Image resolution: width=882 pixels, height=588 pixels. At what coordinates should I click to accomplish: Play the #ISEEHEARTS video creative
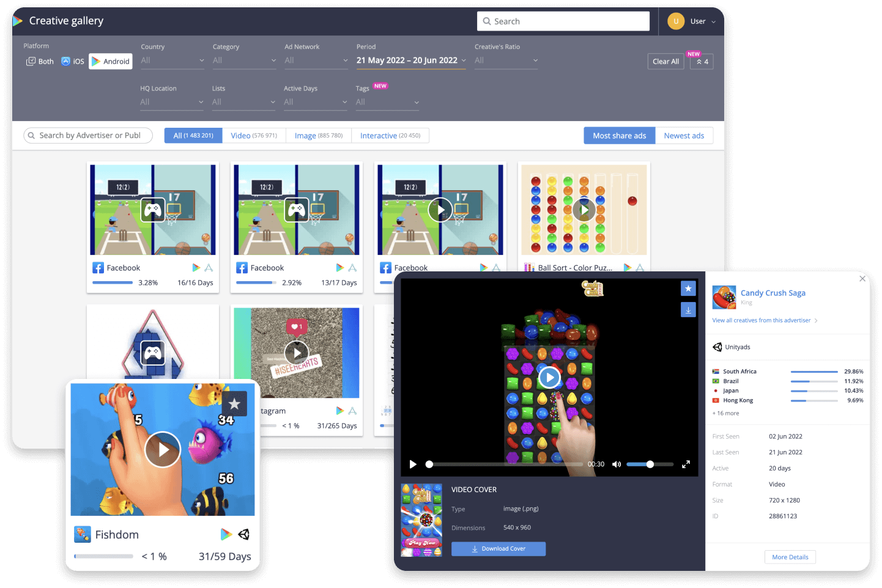297,353
